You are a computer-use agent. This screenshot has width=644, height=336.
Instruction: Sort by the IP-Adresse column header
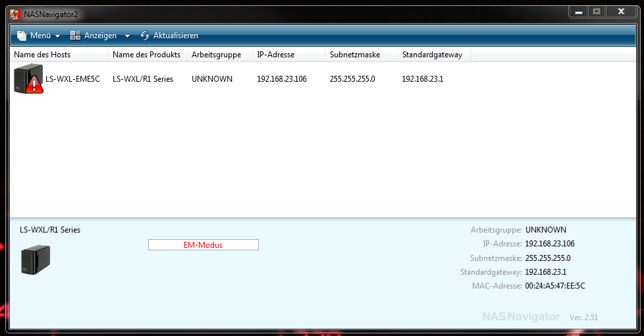click(289, 55)
